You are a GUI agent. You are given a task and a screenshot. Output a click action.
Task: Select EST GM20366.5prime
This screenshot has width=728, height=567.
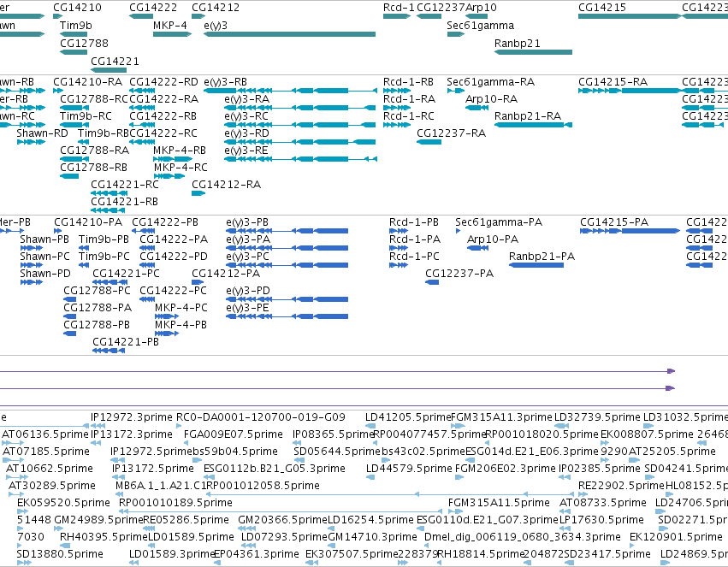click(x=283, y=520)
